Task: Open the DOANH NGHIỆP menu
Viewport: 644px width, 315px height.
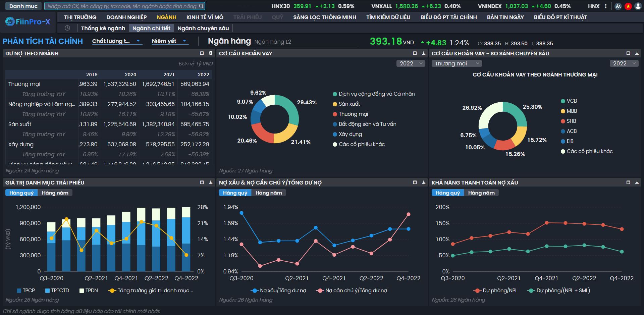Action: pos(126,17)
